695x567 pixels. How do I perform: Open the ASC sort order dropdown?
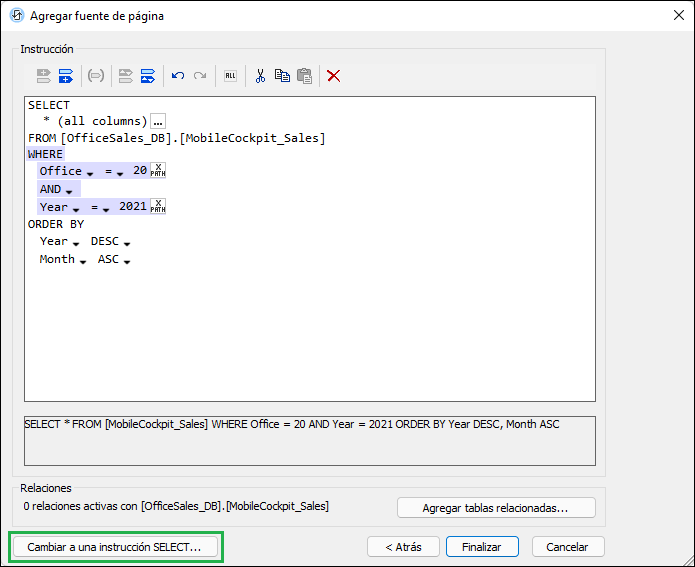click(127, 261)
